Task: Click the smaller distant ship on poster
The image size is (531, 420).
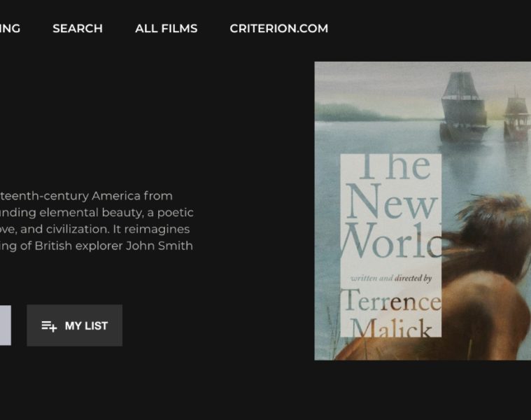Action: (516, 118)
